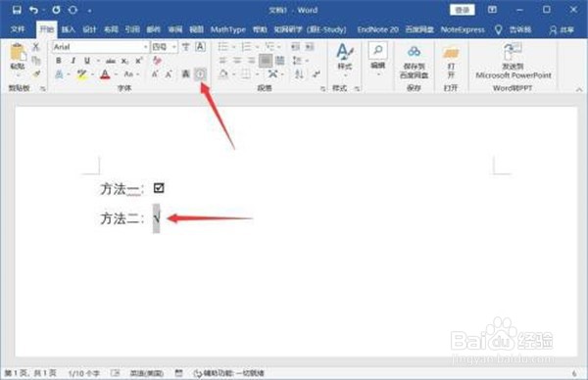Decrease the paragraph indent
Screen dimensions: 588x380
tap(296, 47)
